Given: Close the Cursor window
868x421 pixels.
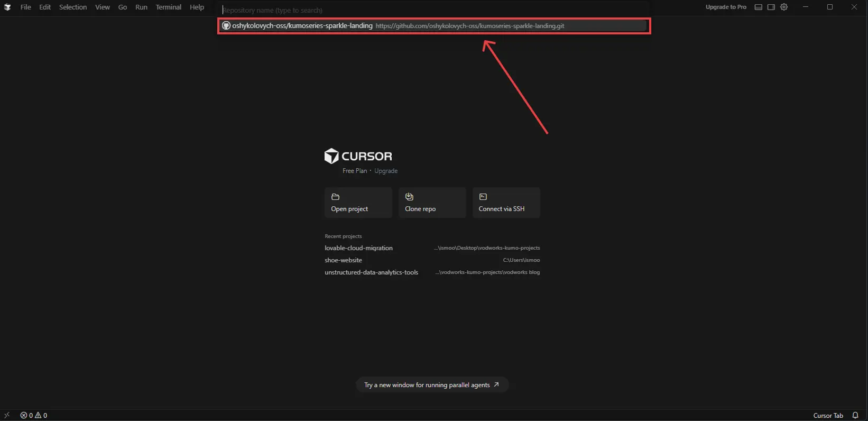Looking at the screenshot, I should [x=854, y=7].
